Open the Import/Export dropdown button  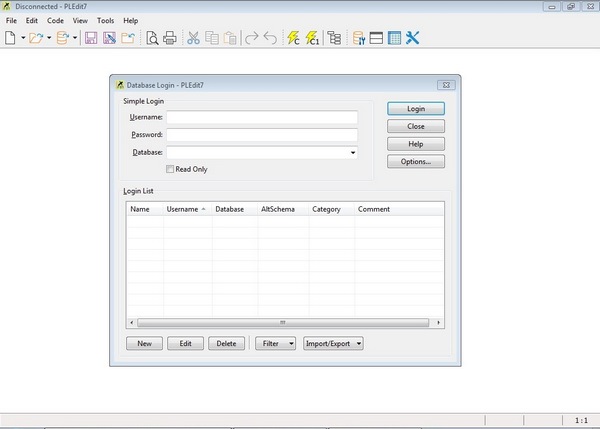333,343
